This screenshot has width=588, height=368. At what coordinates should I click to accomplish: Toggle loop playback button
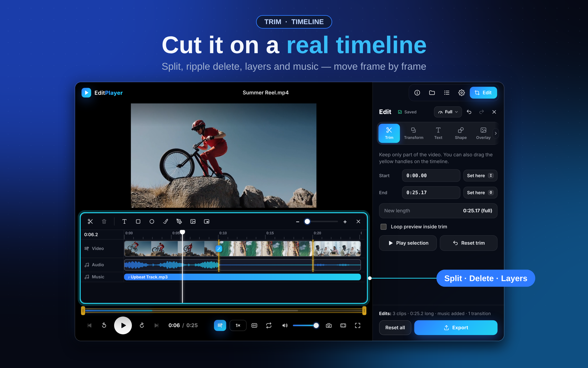tap(269, 325)
